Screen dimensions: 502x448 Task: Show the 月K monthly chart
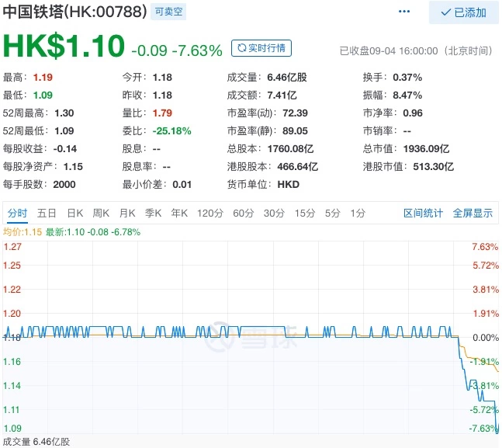(x=127, y=214)
